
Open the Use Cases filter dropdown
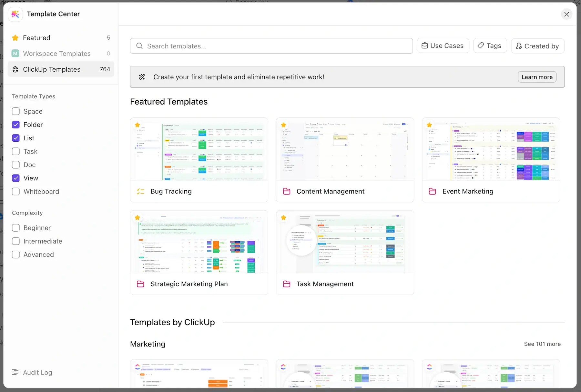point(443,46)
